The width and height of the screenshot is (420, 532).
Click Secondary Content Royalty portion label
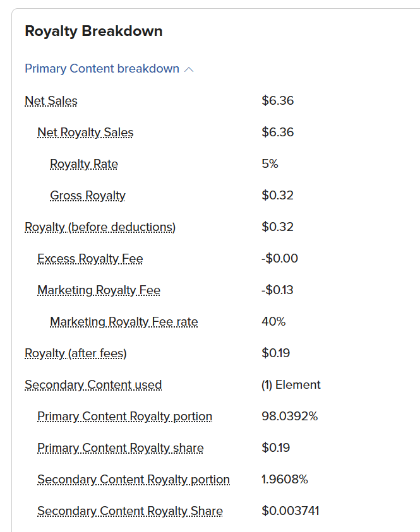133,480
